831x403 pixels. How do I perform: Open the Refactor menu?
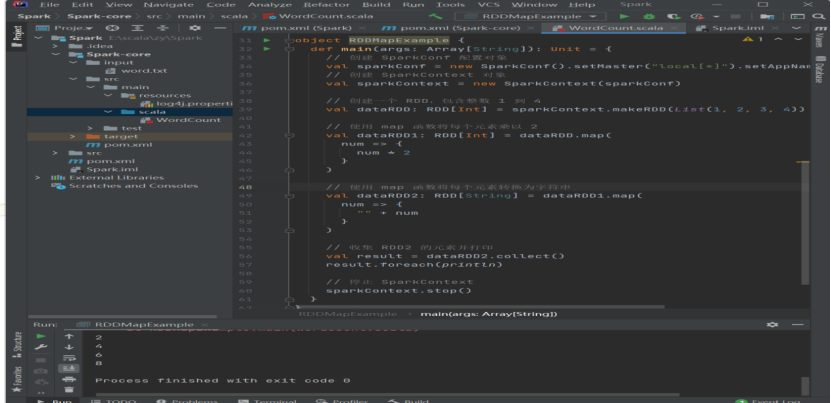tap(327, 5)
